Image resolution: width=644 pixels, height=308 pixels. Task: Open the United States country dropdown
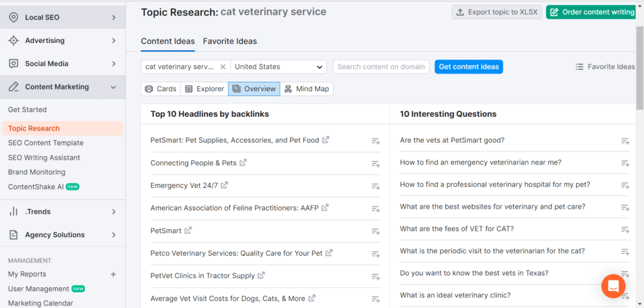279,67
